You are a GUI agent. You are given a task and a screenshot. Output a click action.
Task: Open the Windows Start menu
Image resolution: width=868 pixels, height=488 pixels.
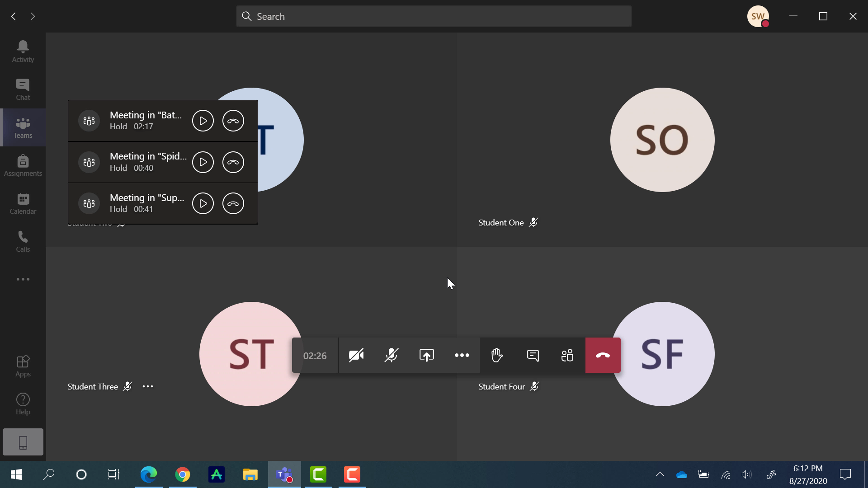pos(16,474)
